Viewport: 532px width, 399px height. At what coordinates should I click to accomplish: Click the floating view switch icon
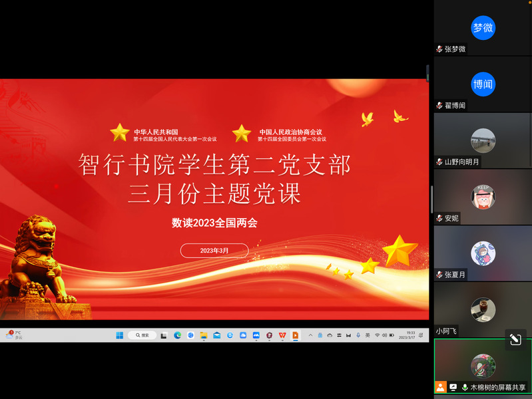(515, 339)
